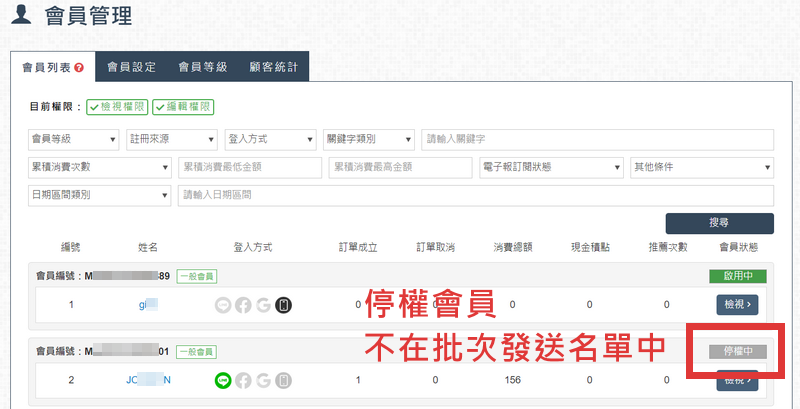Screen dimensions: 800x409
Task: Click the 訂單取消 column header
Action: point(435,248)
